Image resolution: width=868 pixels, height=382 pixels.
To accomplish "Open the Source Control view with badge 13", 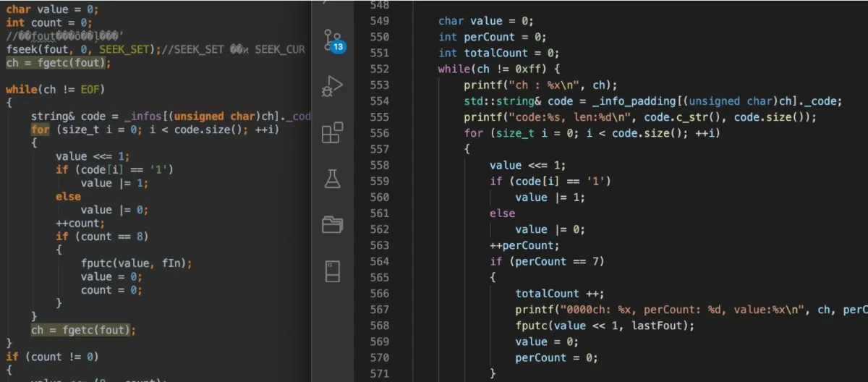I will [x=333, y=40].
